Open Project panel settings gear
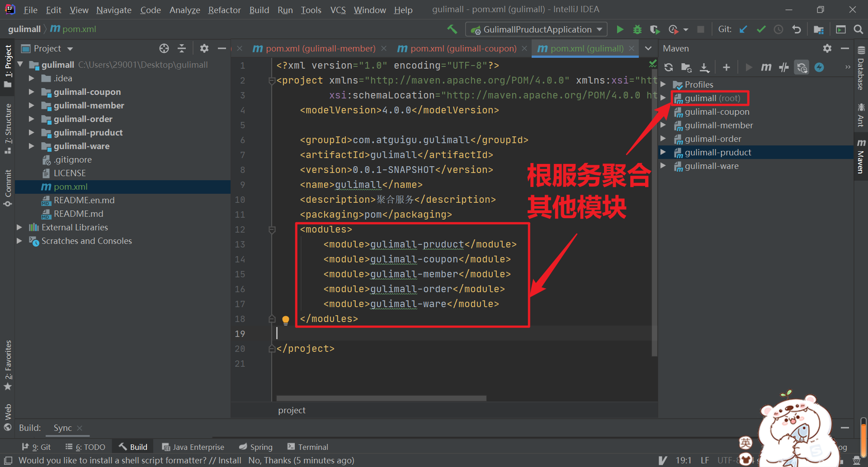Screen dimensions: 868x467 [204, 48]
